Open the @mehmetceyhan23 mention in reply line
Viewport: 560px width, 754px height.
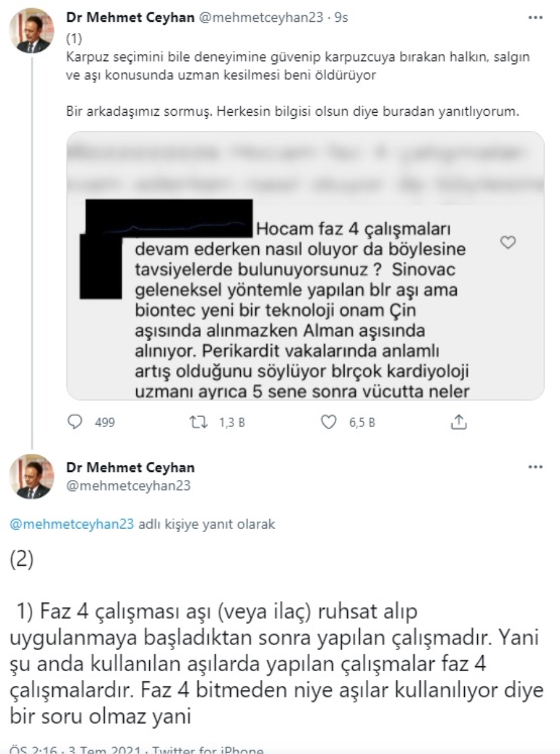(72, 524)
